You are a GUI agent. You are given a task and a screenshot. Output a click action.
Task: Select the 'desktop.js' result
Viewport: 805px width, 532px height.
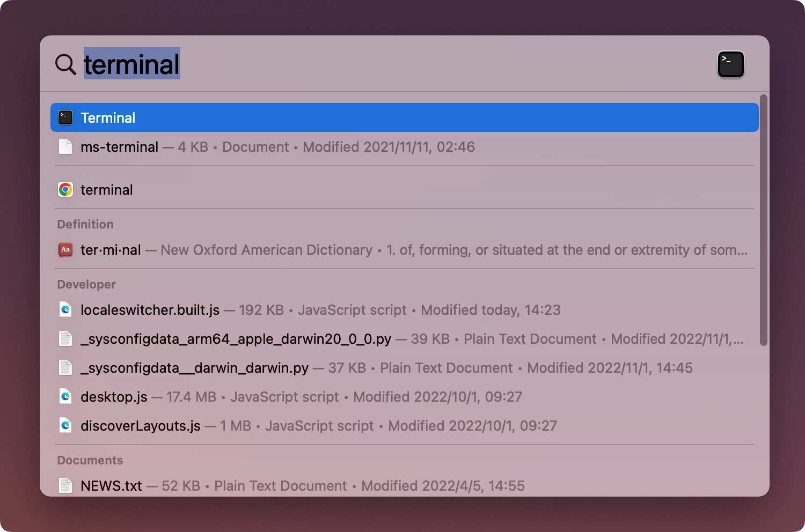(x=405, y=396)
